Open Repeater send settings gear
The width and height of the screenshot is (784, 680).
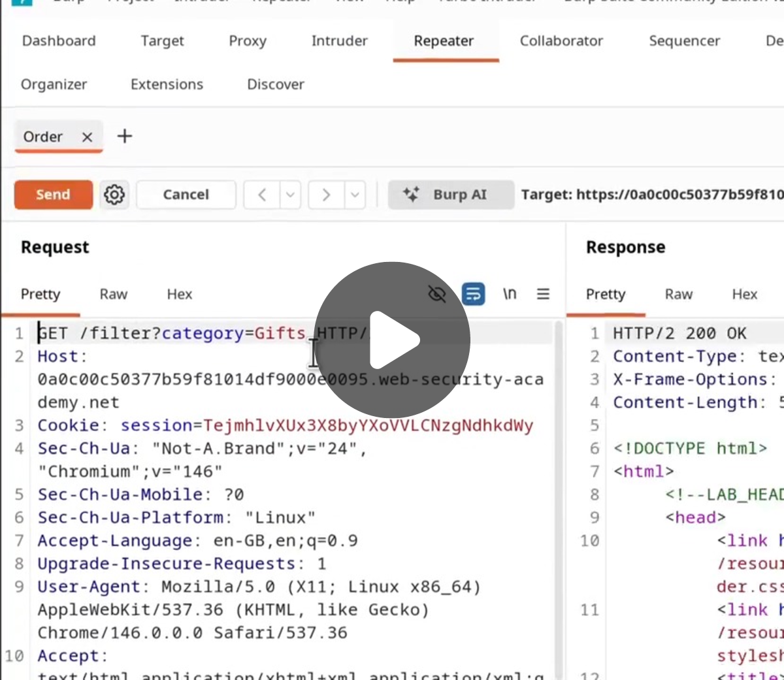(114, 195)
